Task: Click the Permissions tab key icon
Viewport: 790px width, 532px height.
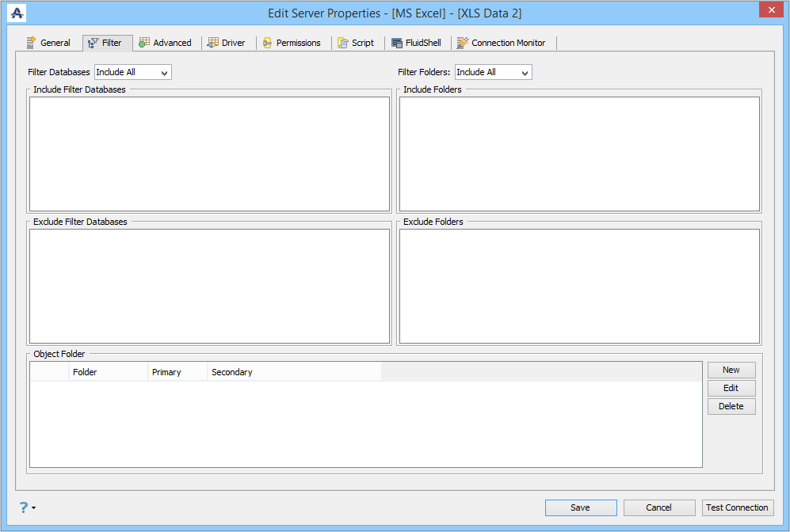Action: click(x=268, y=43)
